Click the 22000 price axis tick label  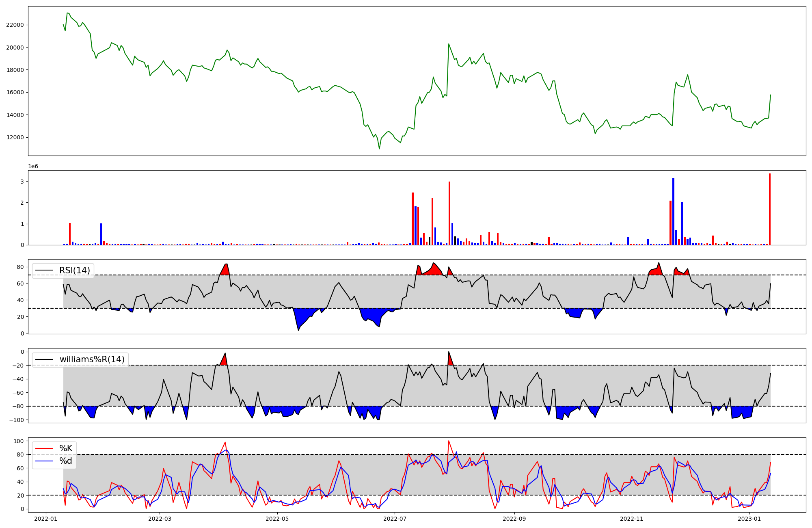pos(15,25)
